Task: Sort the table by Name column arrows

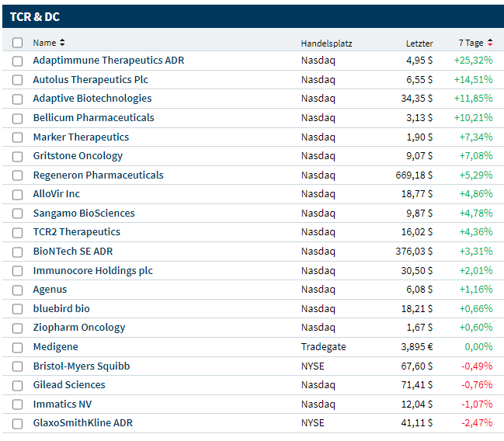Action: click(x=62, y=43)
